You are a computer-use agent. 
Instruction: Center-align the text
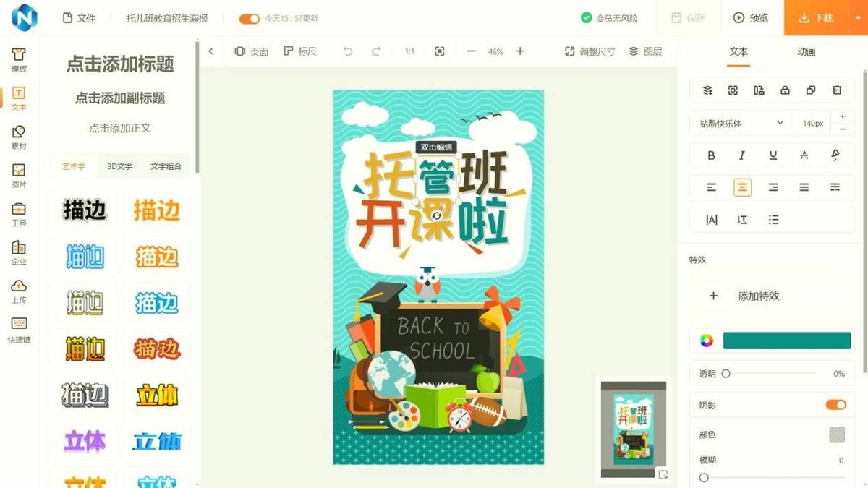click(742, 187)
